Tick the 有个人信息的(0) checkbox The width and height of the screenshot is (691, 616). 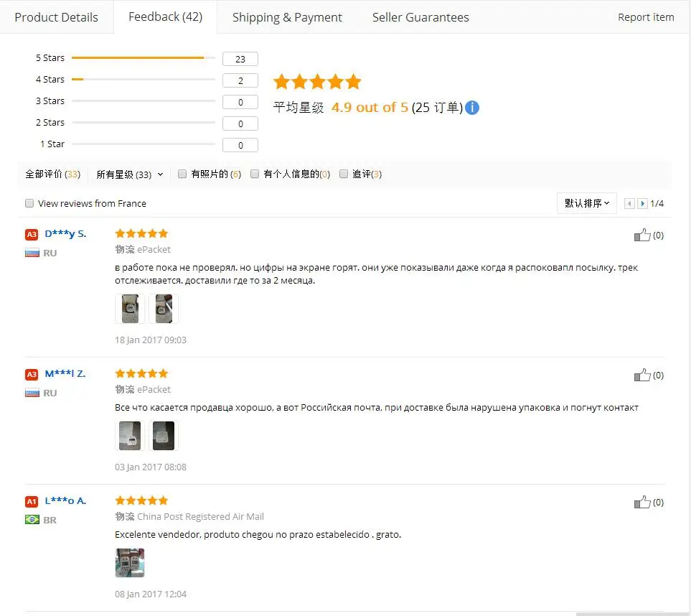[255, 174]
